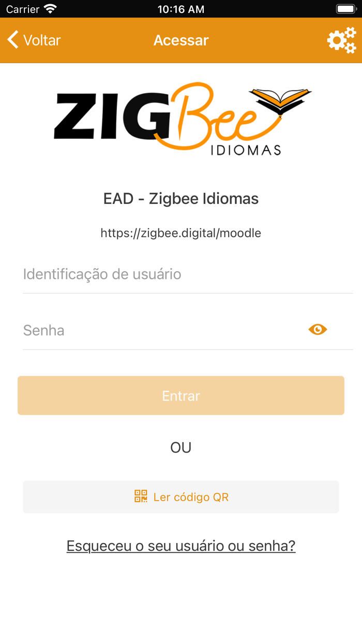Click inside the Senha password field
Screen dimensions: 362x644
[155, 330]
